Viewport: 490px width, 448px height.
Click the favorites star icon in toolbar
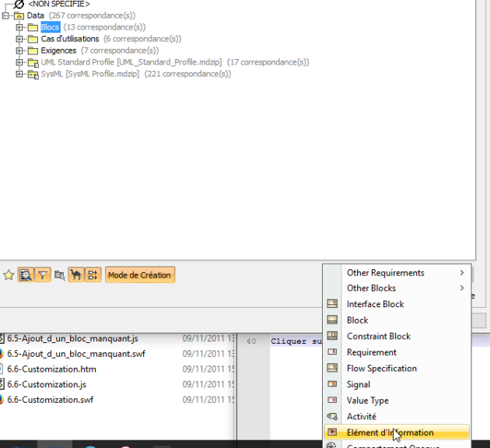9,275
